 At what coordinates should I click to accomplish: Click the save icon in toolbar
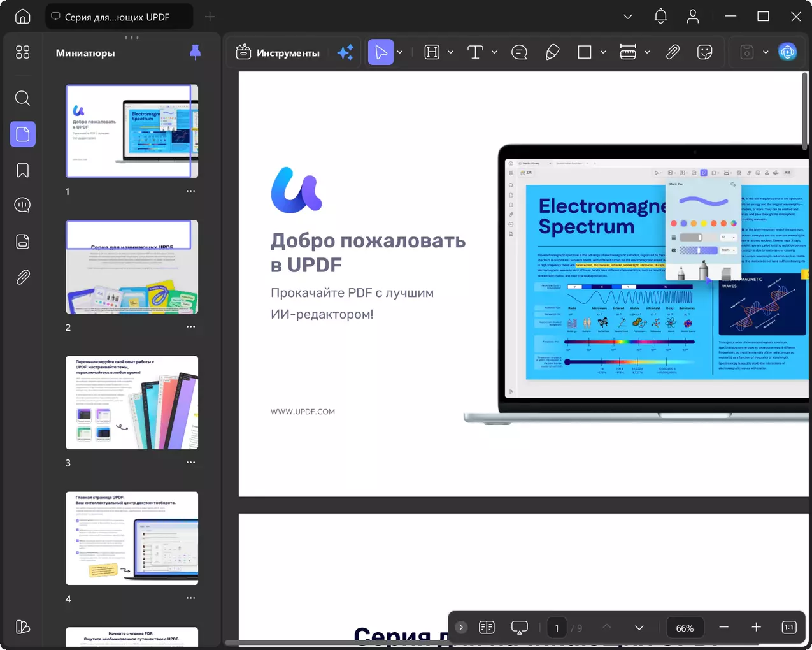[x=747, y=52]
